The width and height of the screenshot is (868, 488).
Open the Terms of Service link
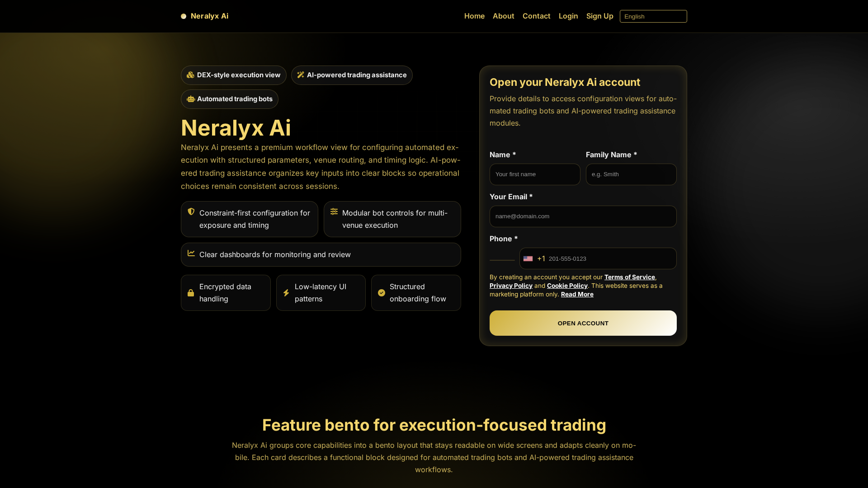coord(629,277)
